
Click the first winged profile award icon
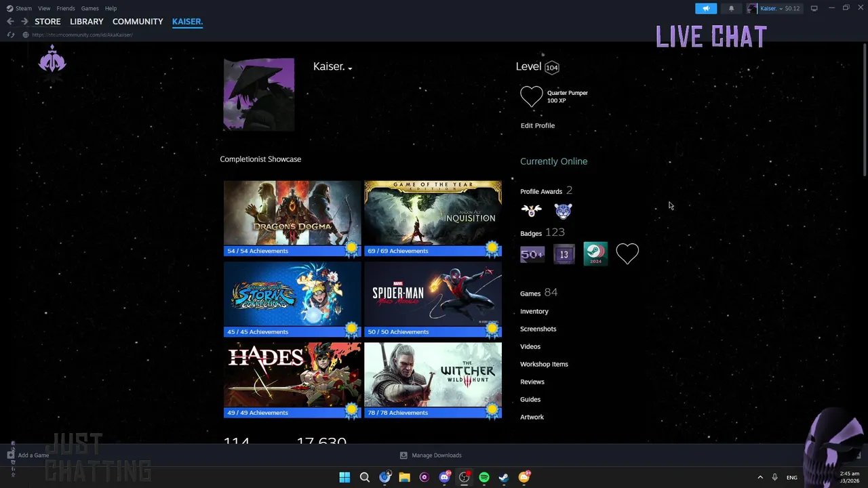pyautogui.click(x=532, y=211)
